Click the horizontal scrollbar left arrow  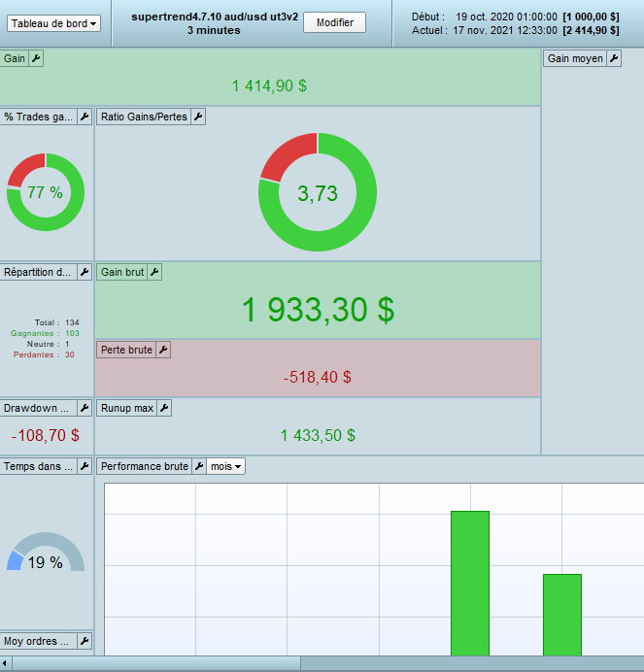(x=5, y=663)
